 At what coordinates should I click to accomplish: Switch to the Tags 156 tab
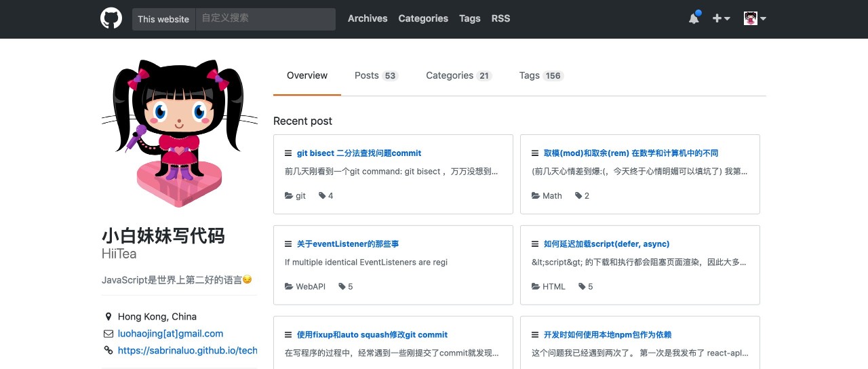(542, 75)
